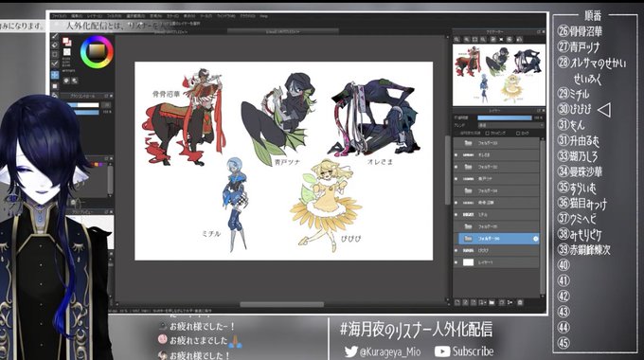Screen dimensions: 644x360
Task: Click the new layer icon in Layer panel
Action: [x=457, y=302]
